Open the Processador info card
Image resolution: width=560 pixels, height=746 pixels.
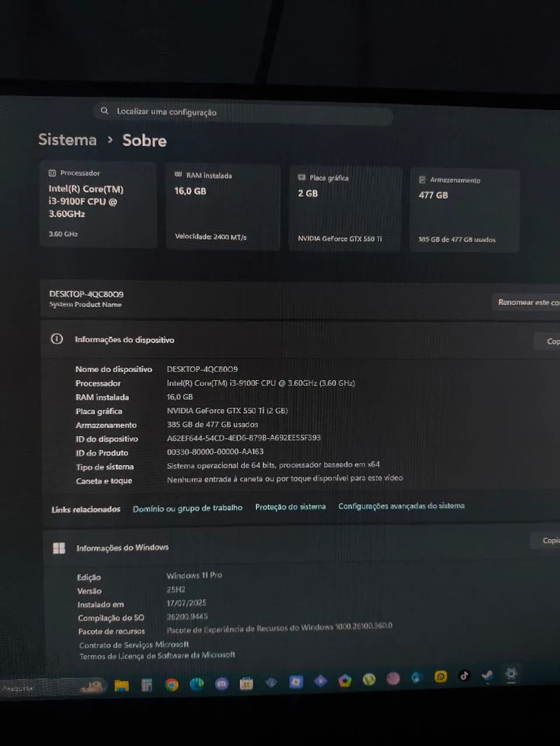(x=98, y=205)
